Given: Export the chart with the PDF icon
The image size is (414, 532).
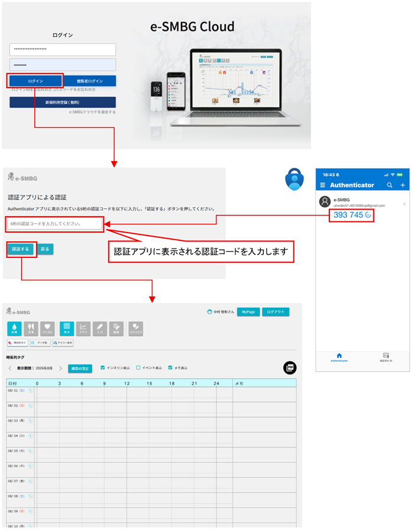Looking at the screenshot, I should [x=290, y=367].
